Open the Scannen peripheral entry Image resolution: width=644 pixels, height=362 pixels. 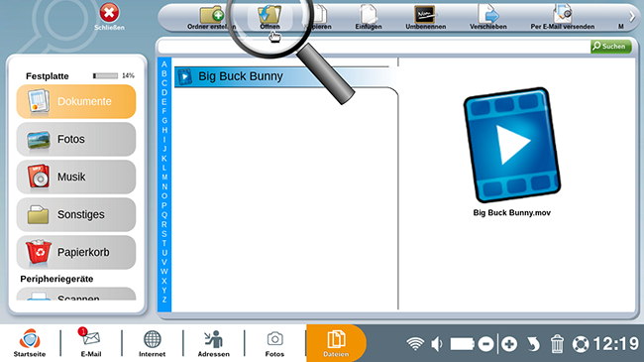click(x=76, y=295)
